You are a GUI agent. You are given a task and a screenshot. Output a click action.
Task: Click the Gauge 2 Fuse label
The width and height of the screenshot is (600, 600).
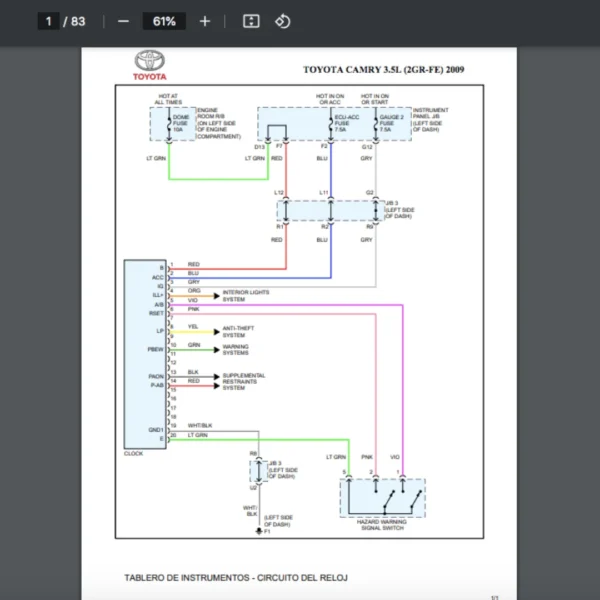390,123
